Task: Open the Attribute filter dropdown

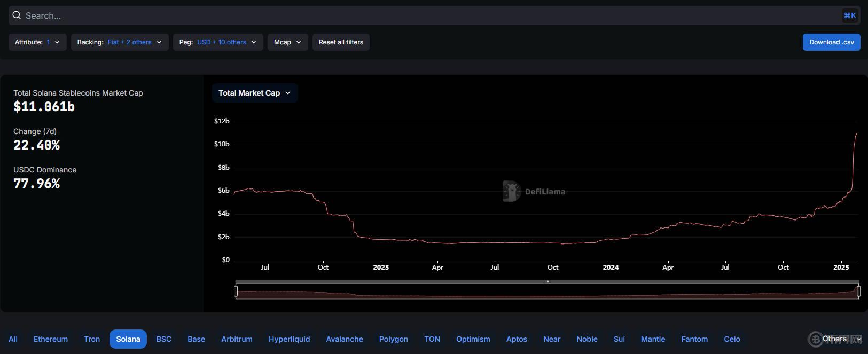Action: (37, 42)
